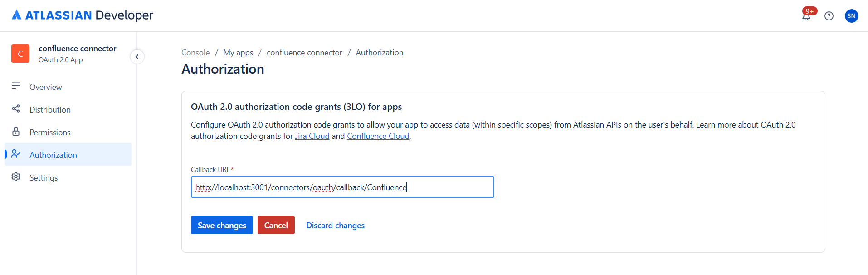Click the confluence connector app name
868x275 pixels.
tap(78, 49)
